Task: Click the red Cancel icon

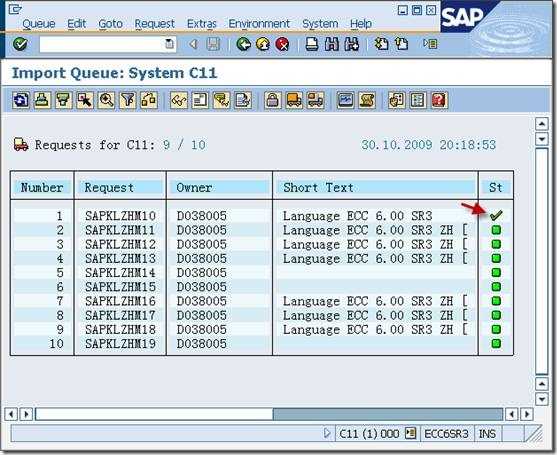Action: (x=282, y=44)
